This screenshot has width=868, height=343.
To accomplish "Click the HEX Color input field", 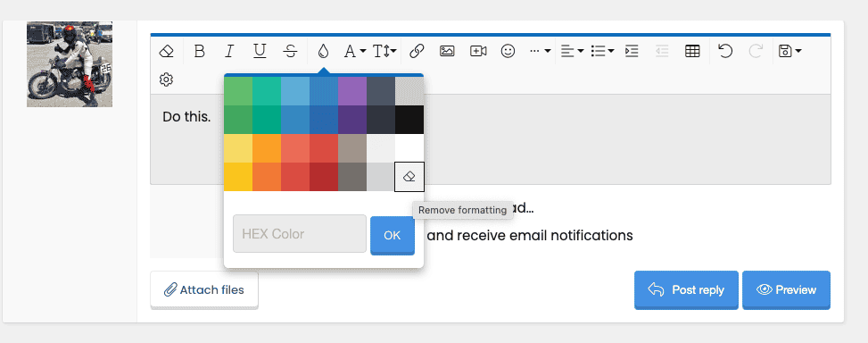I will coord(300,234).
